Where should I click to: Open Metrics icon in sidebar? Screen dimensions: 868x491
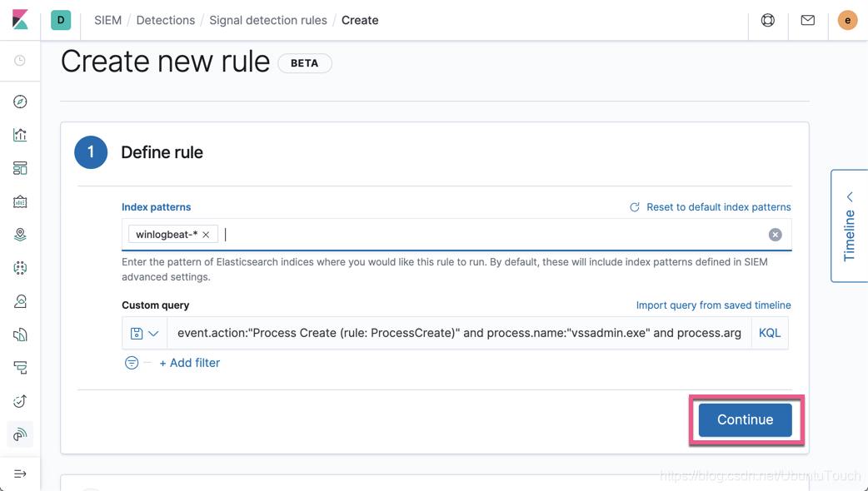20,301
